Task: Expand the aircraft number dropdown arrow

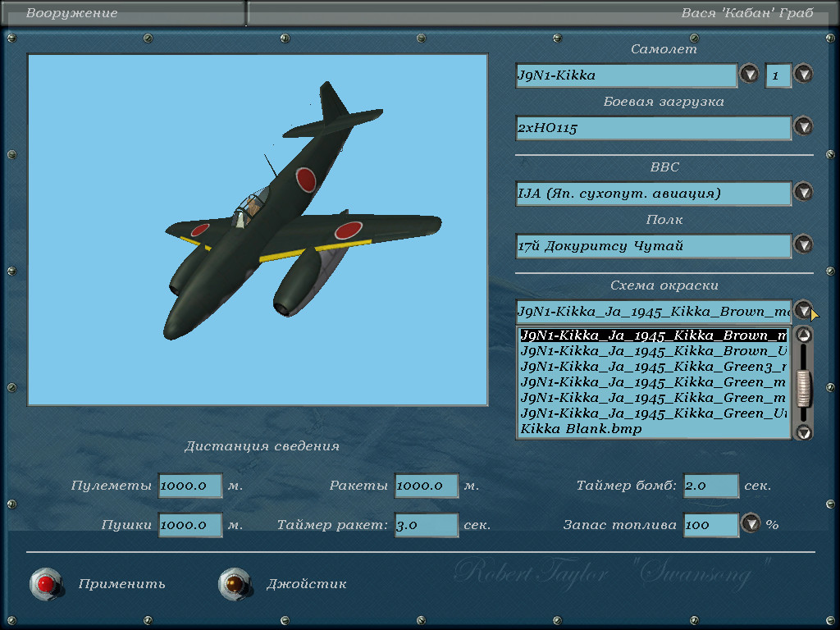Action: 803,75
